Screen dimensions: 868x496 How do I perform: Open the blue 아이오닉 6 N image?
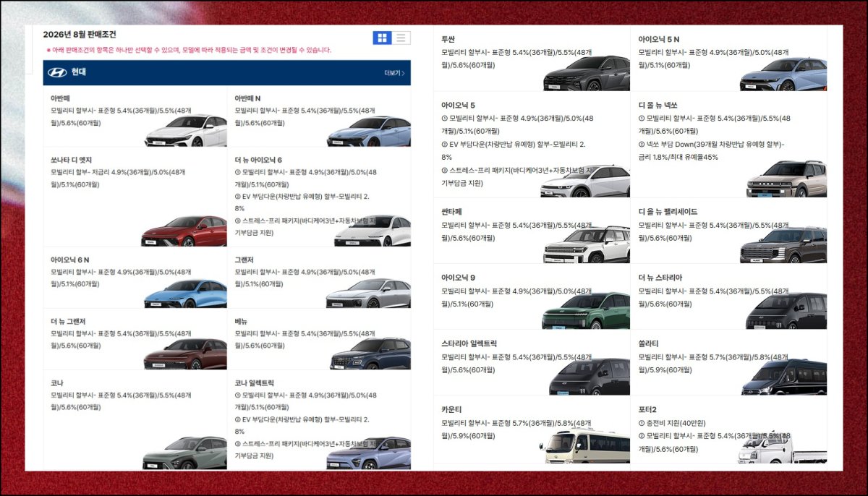tap(185, 294)
